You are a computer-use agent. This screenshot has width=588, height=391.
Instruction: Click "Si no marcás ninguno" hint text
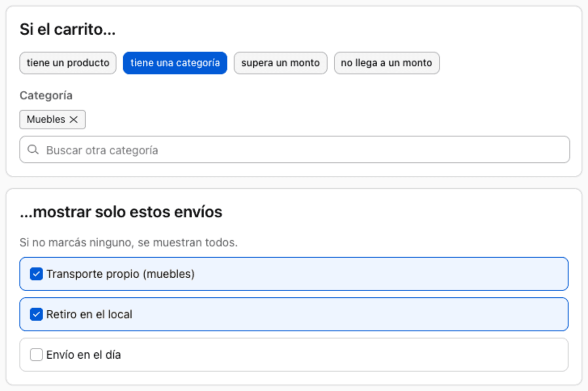click(x=129, y=242)
